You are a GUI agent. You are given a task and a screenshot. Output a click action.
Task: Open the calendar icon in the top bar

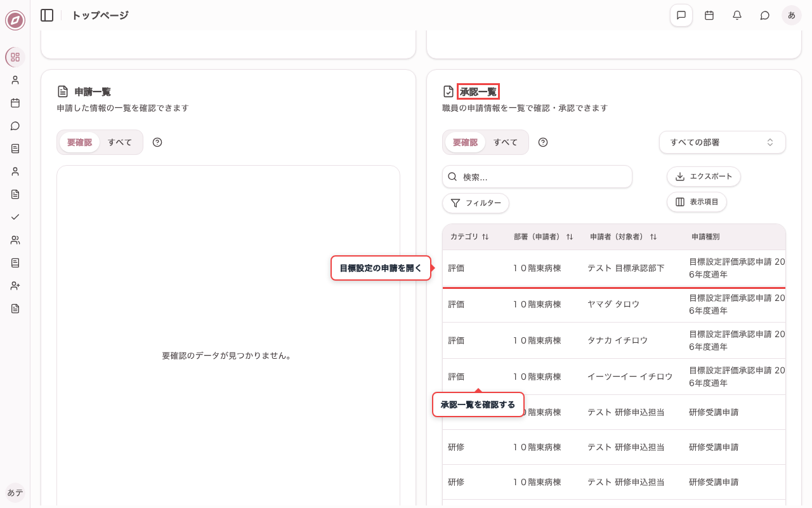click(709, 15)
